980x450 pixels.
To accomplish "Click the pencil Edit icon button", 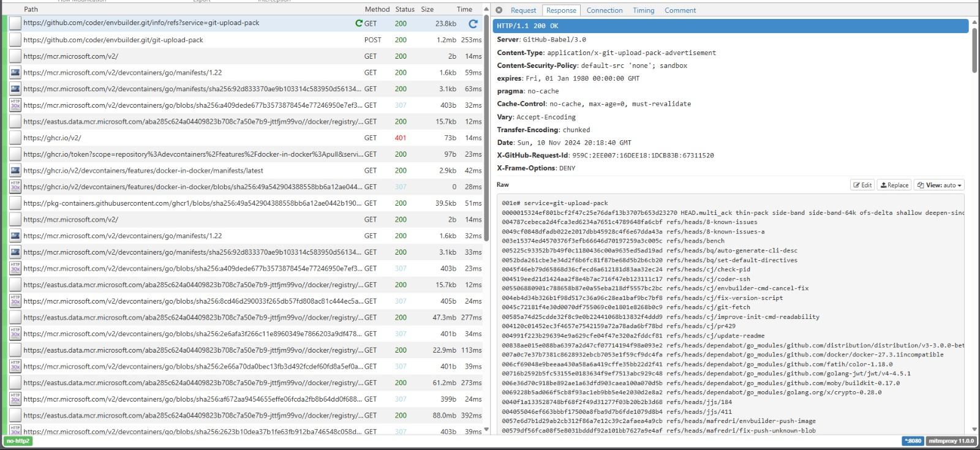I will click(x=862, y=185).
